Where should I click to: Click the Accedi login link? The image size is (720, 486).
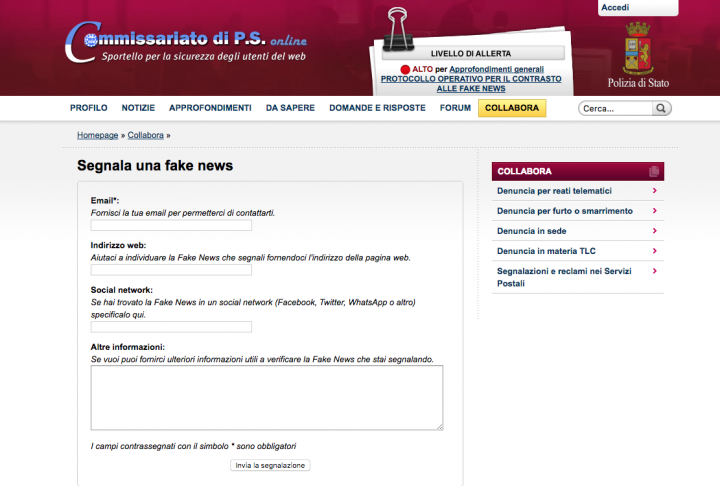pos(615,7)
